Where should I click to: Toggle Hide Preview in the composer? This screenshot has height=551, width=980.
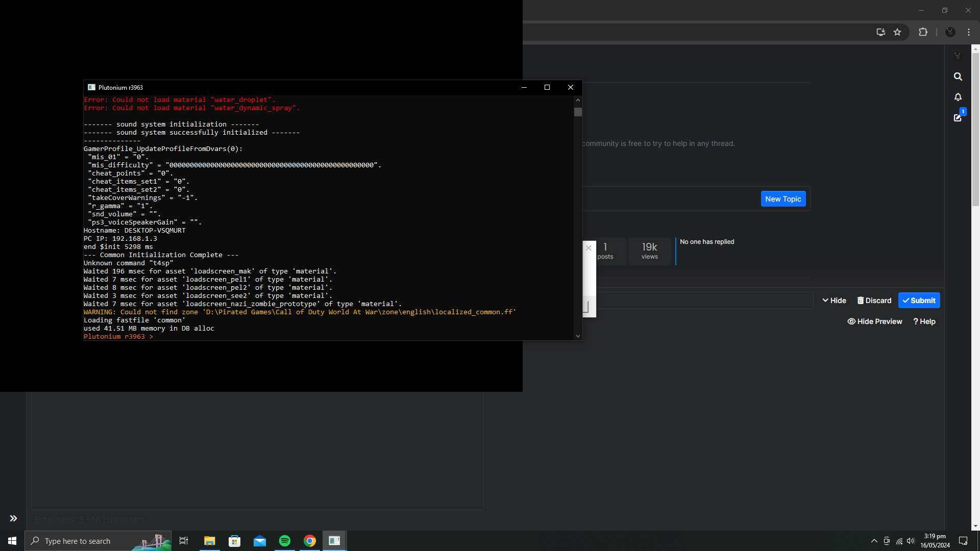tap(875, 321)
